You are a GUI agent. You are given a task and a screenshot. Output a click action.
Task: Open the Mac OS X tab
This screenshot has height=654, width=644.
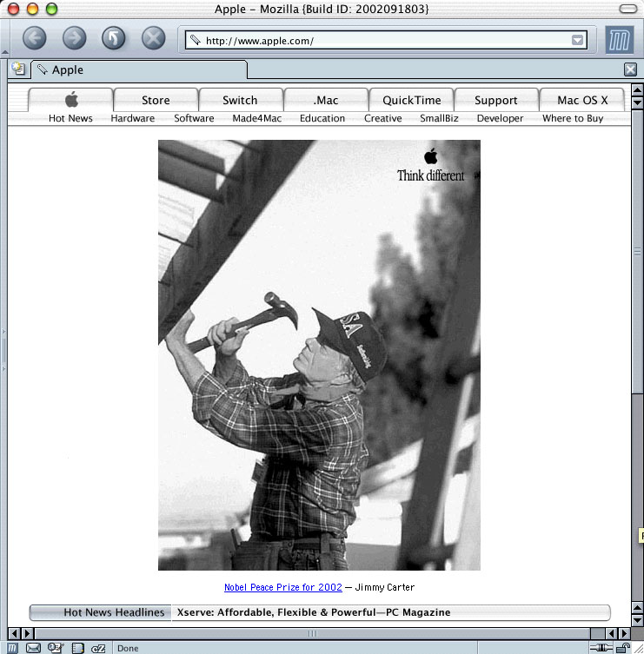click(582, 100)
